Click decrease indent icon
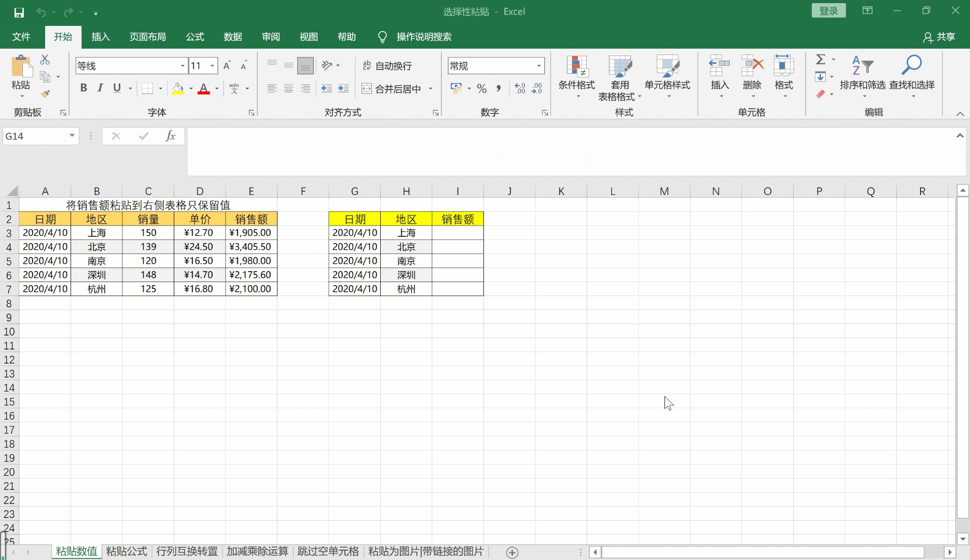This screenshot has height=560, width=970. click(326, 89)
